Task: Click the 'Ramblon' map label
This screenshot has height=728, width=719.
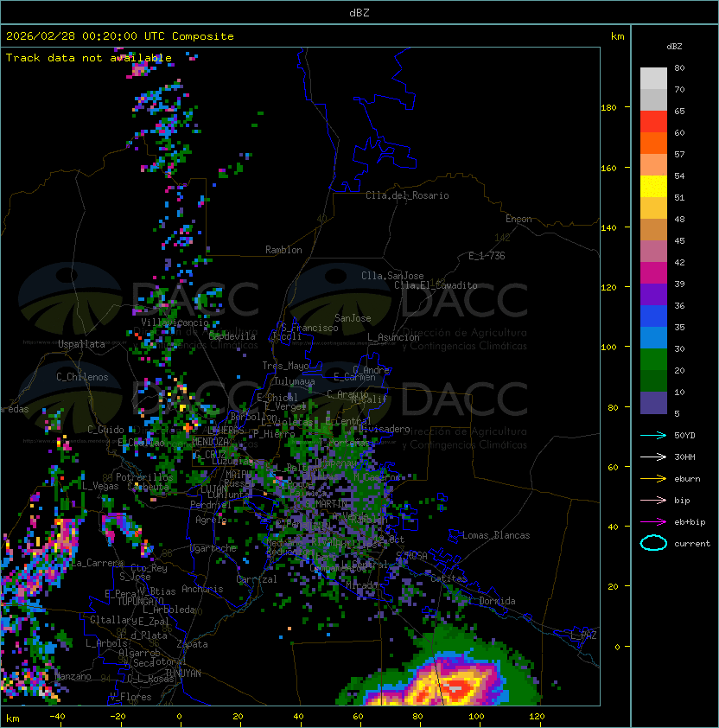Action: coord(283,250)
